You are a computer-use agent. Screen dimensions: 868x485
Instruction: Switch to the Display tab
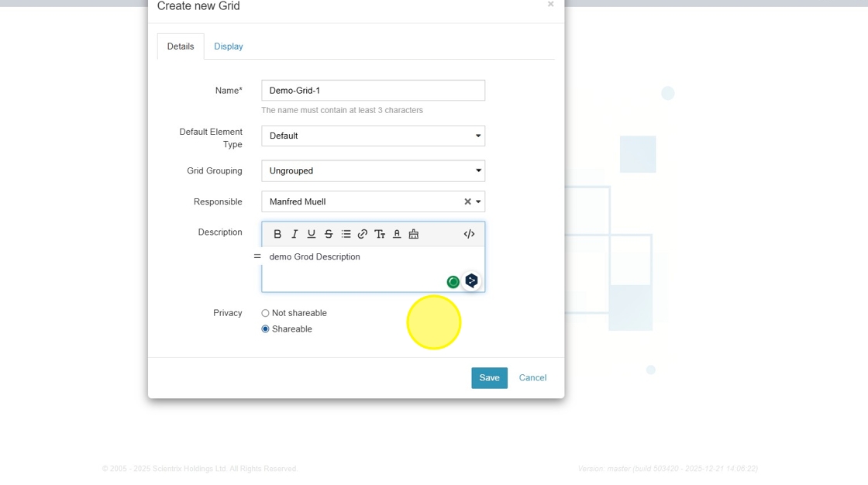coord(229,46)
